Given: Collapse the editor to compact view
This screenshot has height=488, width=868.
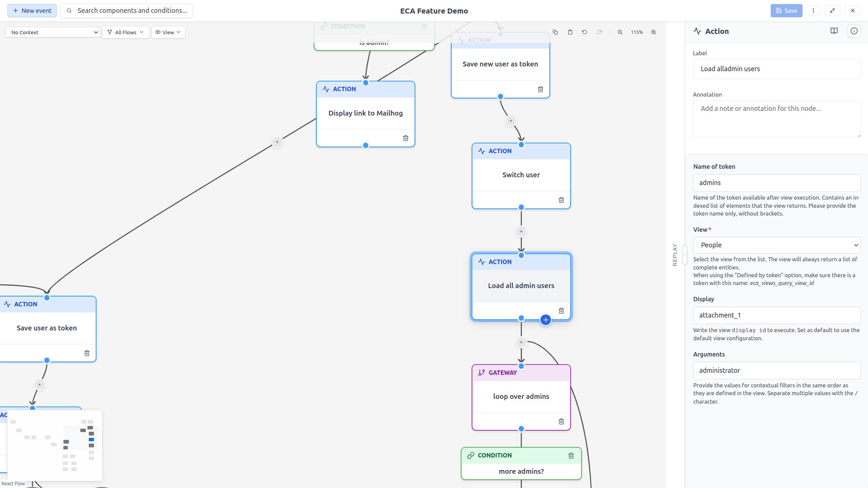Looking at the screenshot, I should click(833, 11).
